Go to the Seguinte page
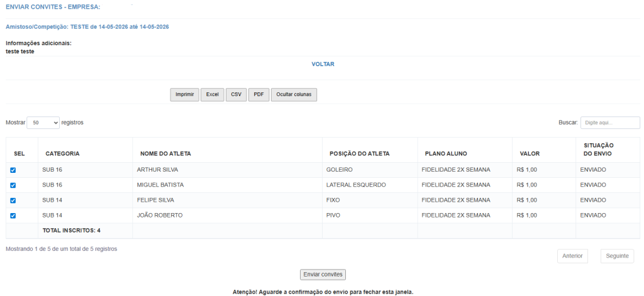This screenshot has width=644, height=296. [617, 256]
